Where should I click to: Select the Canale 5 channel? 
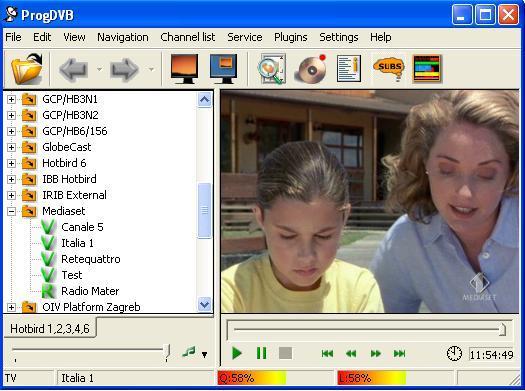82,227
